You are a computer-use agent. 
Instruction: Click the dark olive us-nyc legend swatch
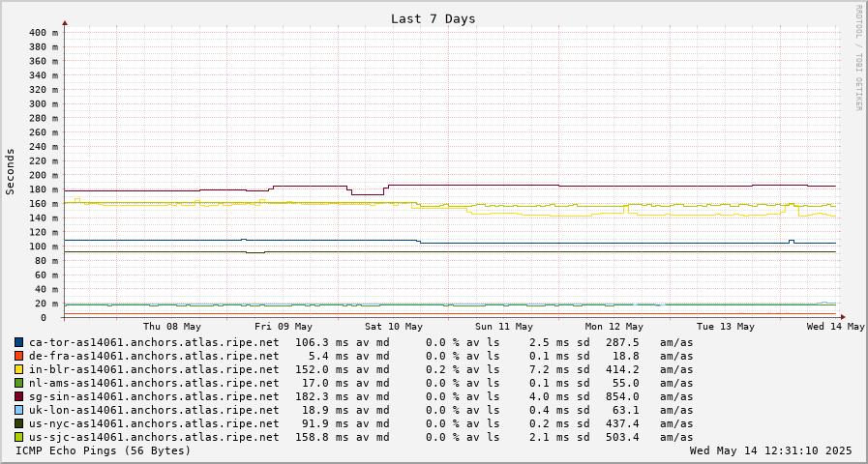[19, 423]
